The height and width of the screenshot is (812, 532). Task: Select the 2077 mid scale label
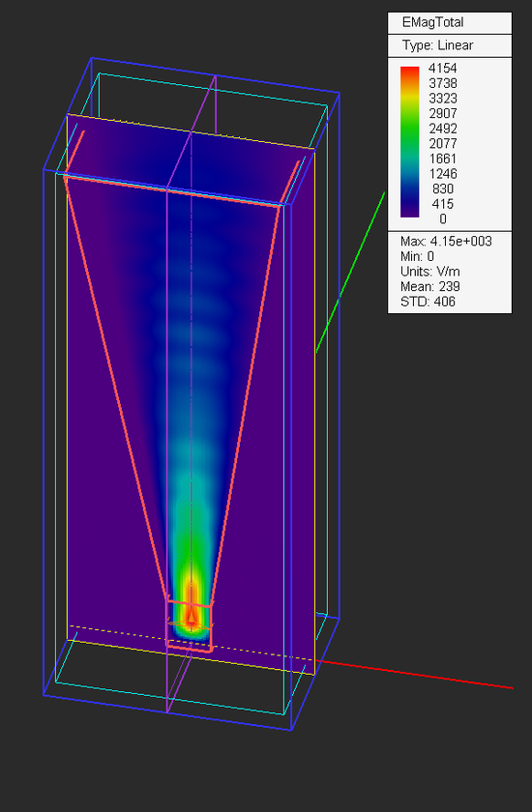pyautogui.click(x=443, y=143)
